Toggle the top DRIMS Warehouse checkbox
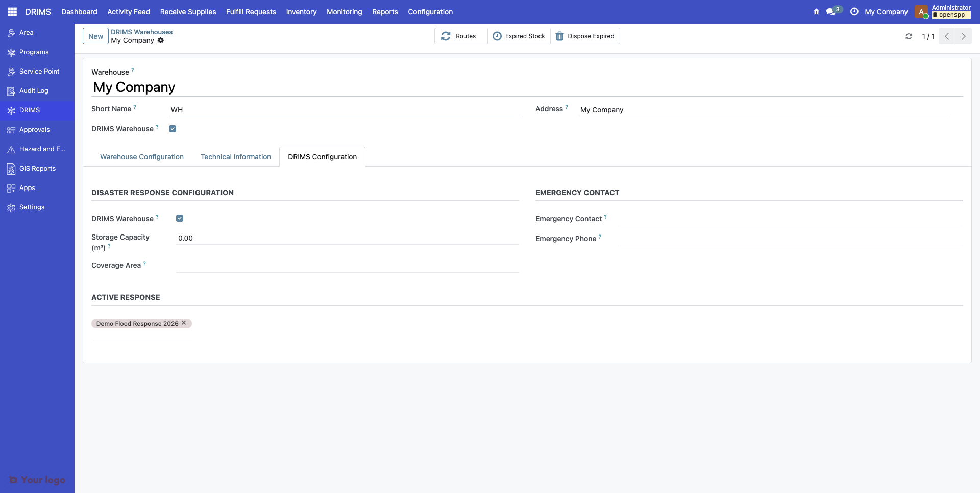The width and height of the screenshot is (980, 493). point(173,129)
